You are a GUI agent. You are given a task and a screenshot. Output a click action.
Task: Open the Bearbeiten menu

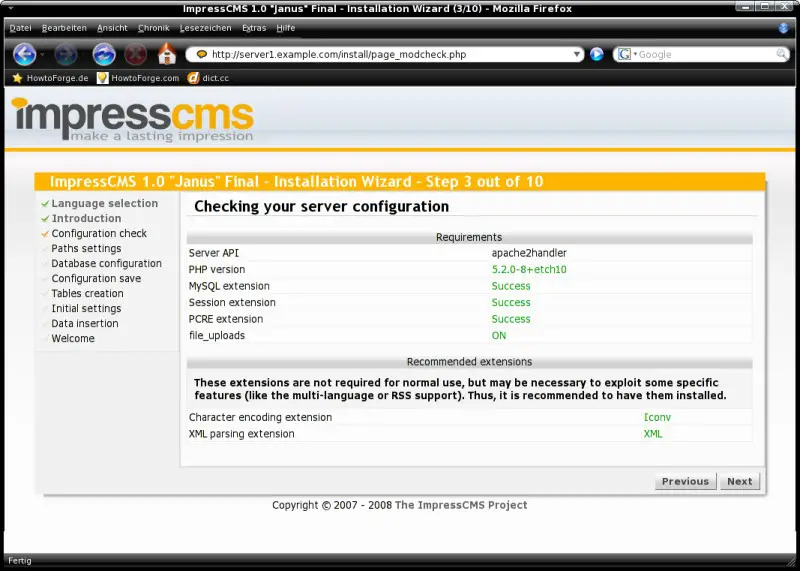pyautogui.click(x=64, y=28)
